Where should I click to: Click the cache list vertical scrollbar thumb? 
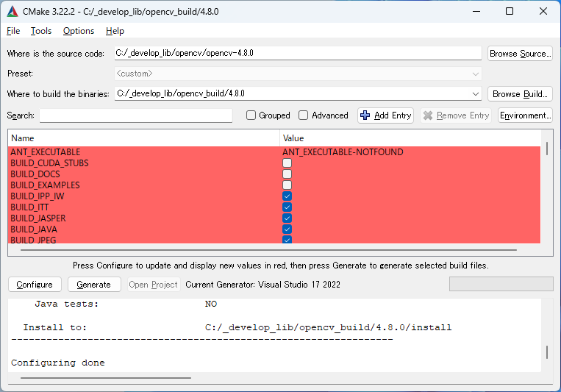tap(547, 149)
